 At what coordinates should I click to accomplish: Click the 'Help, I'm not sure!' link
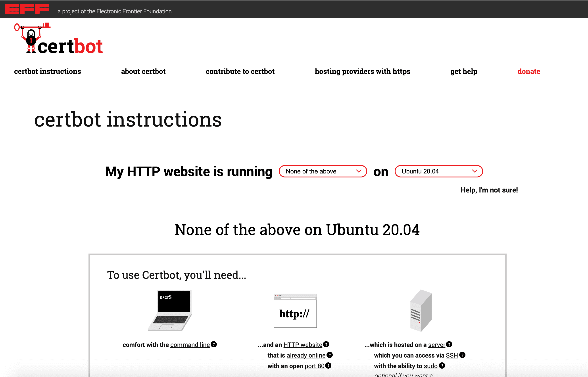click(x=489, y=190)
